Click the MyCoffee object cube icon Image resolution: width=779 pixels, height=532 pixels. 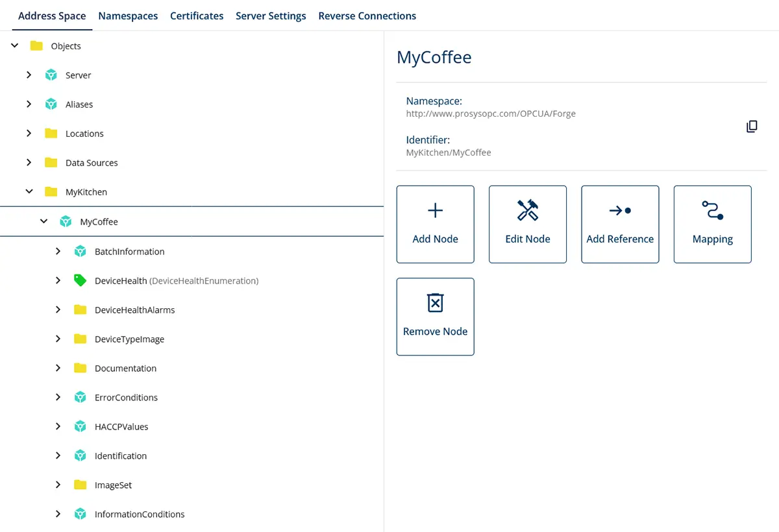(66, 222)
